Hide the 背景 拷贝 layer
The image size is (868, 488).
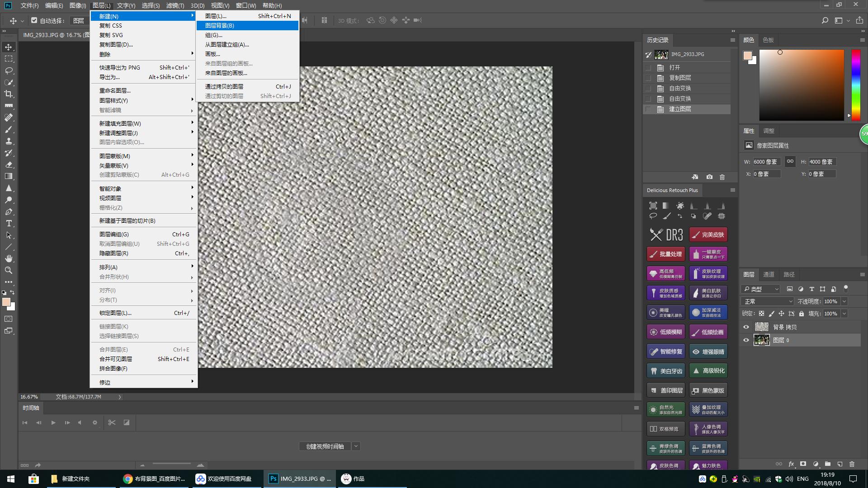(746, 327)
